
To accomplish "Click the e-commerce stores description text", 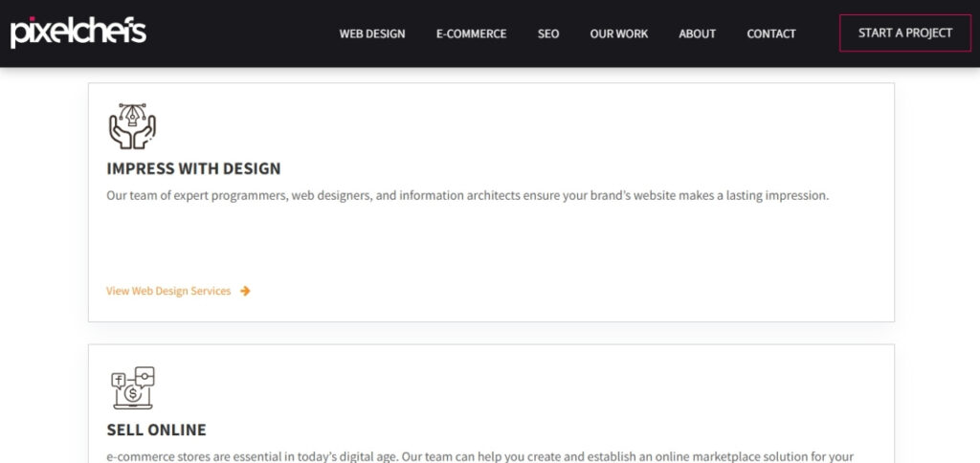I will tap(479, 456).
